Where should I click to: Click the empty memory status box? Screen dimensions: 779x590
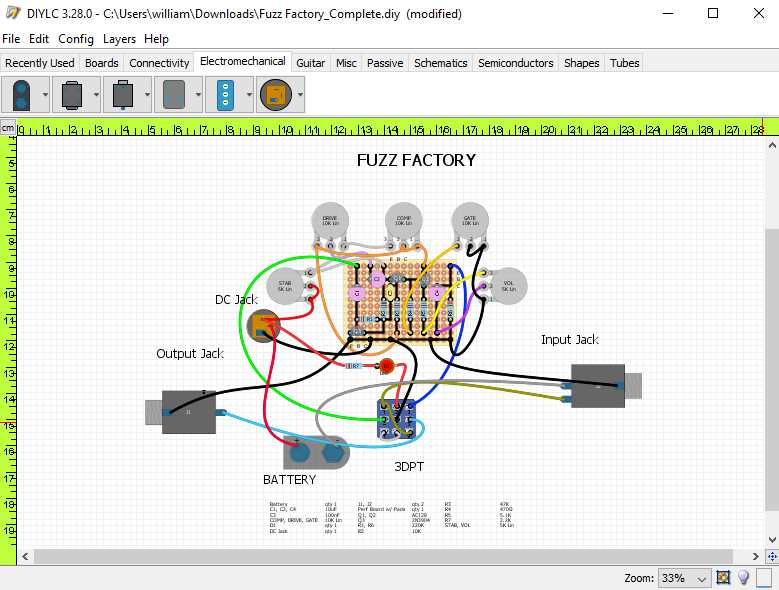[764, 578]
